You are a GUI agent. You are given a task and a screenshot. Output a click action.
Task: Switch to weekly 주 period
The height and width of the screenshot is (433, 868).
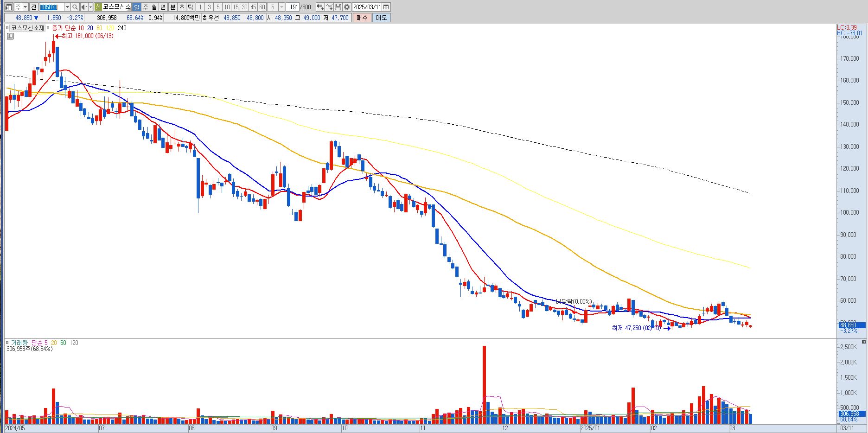tap(146, 7)
